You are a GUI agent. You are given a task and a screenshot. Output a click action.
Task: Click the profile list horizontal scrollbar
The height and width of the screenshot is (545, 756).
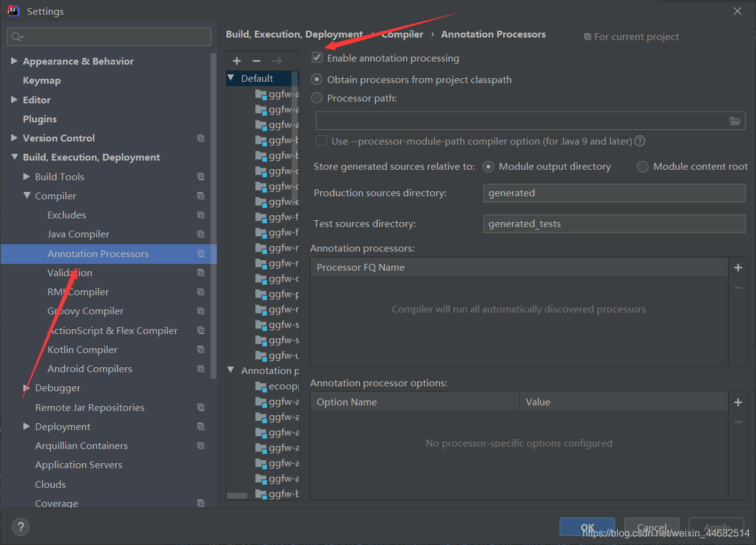click(x=237, y=495)
